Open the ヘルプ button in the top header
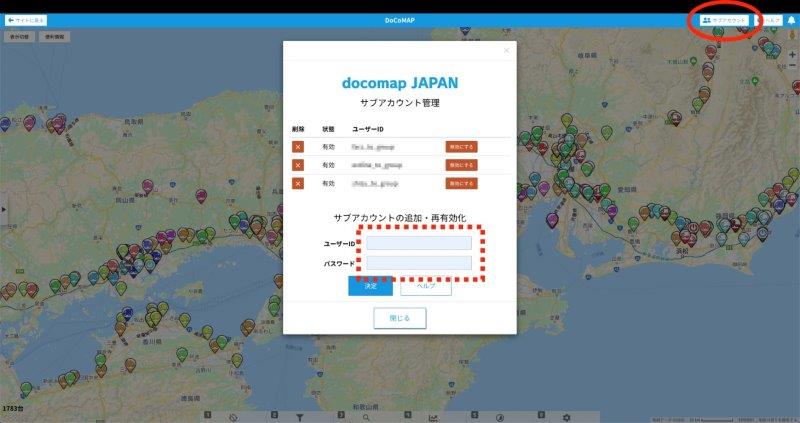Viewport: 800px width, 423px height. [x=769, y=20]
